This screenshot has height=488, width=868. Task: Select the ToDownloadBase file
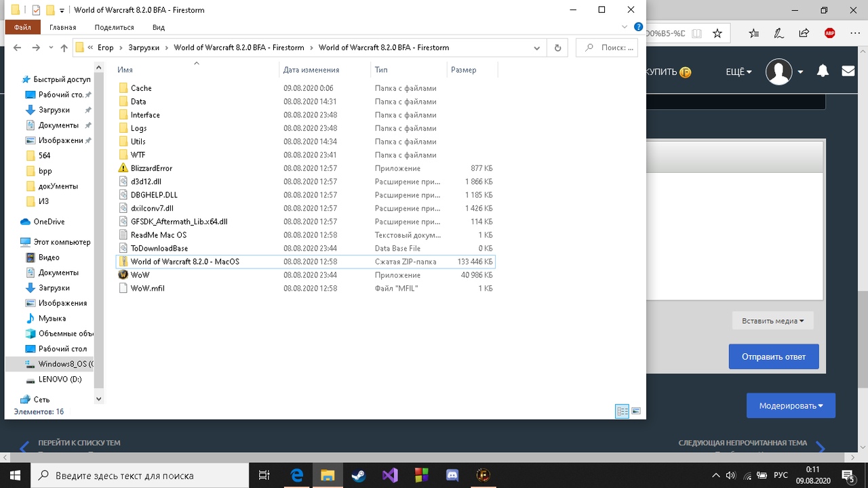tap(159, 248)
